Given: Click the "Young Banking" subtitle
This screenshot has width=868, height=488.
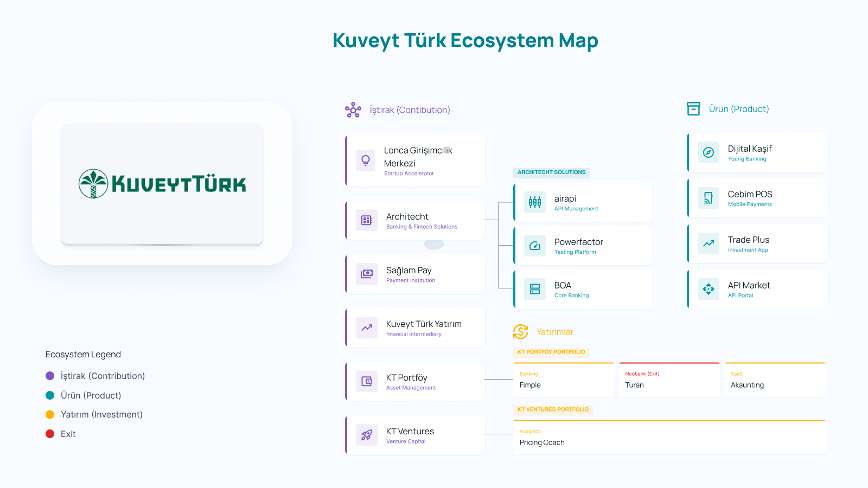Looking at the screenshot, I should pos(747,159).
